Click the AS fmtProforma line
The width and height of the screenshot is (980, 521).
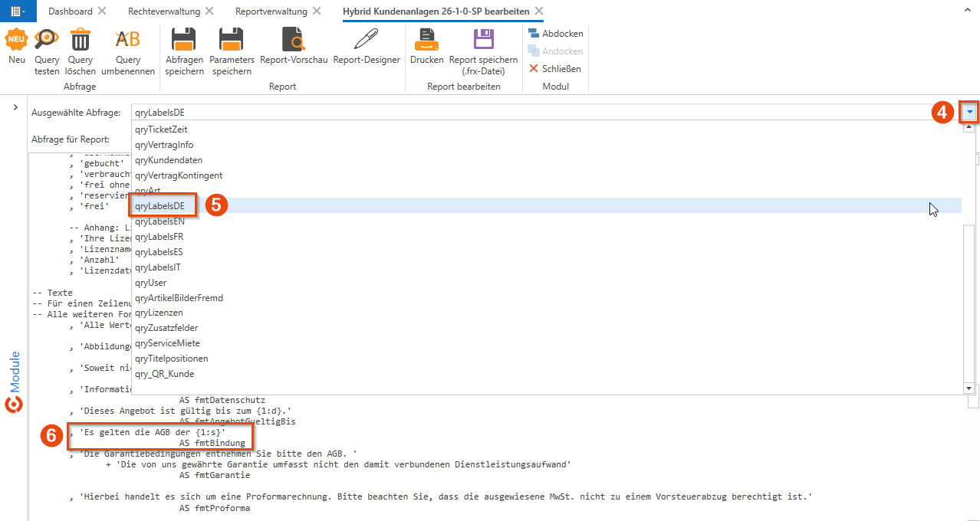(214, 508)
